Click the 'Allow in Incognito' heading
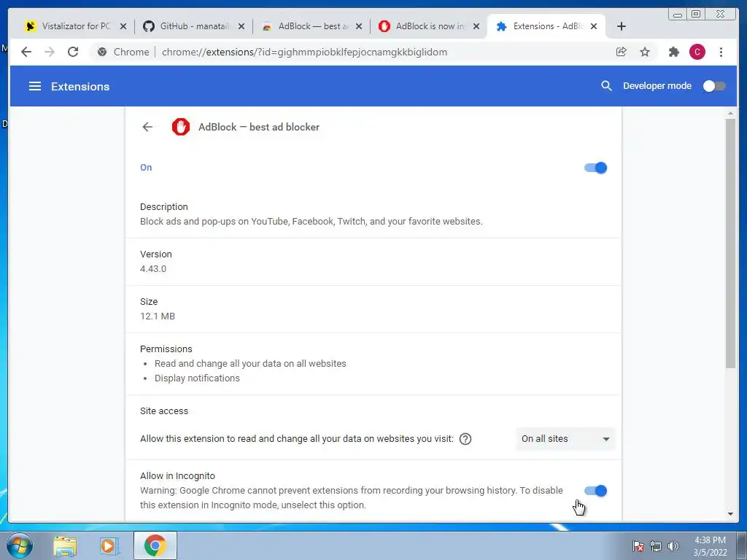The image size is (747, 560). (x=177, y=475)
